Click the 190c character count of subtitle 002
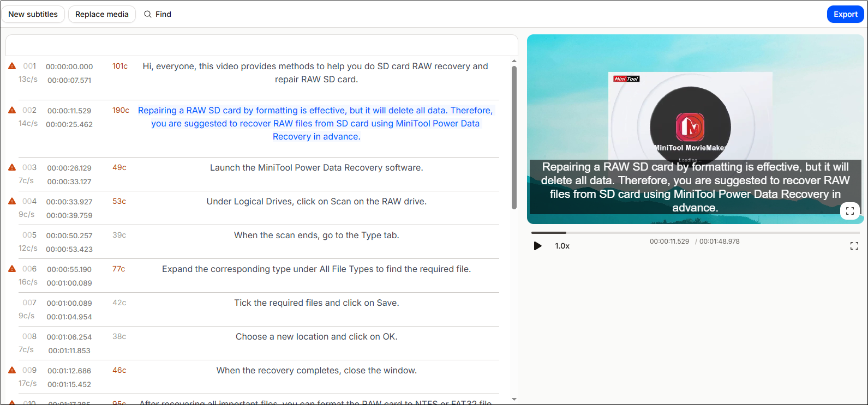 click(x=121, y=110)
